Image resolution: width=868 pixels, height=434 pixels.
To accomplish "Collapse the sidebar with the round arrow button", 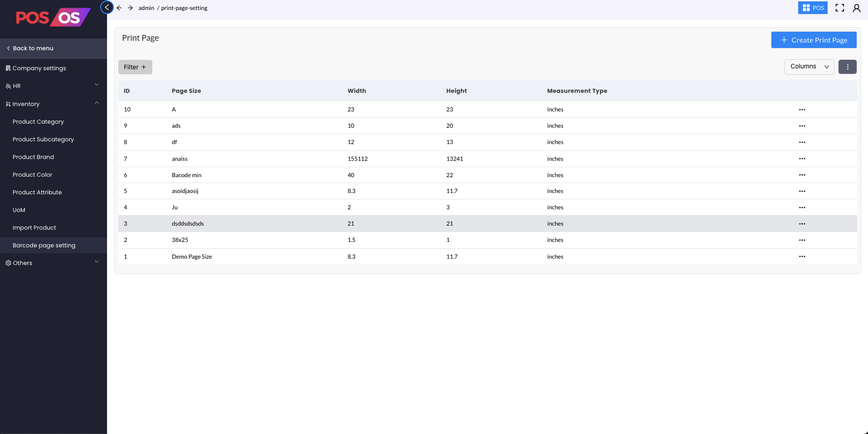I will click(x=107, y=7).
